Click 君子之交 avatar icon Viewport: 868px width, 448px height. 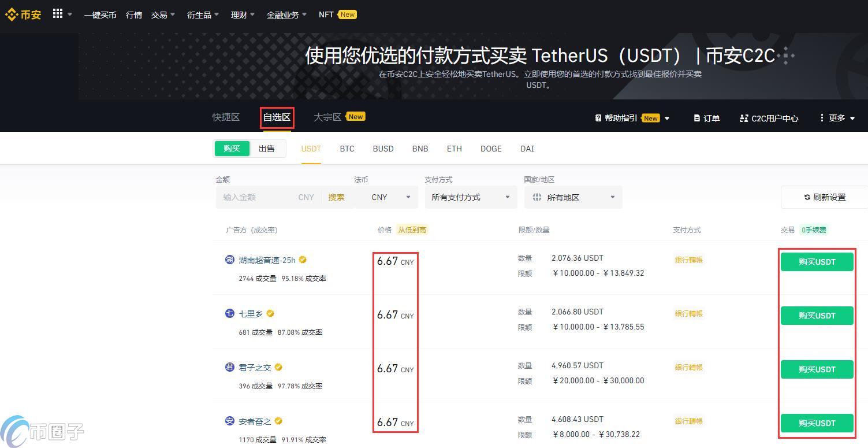(229, 367)
